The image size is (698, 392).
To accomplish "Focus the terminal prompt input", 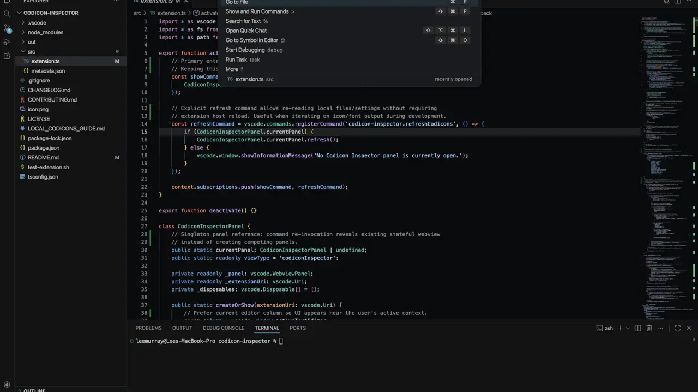I will 281,341.
